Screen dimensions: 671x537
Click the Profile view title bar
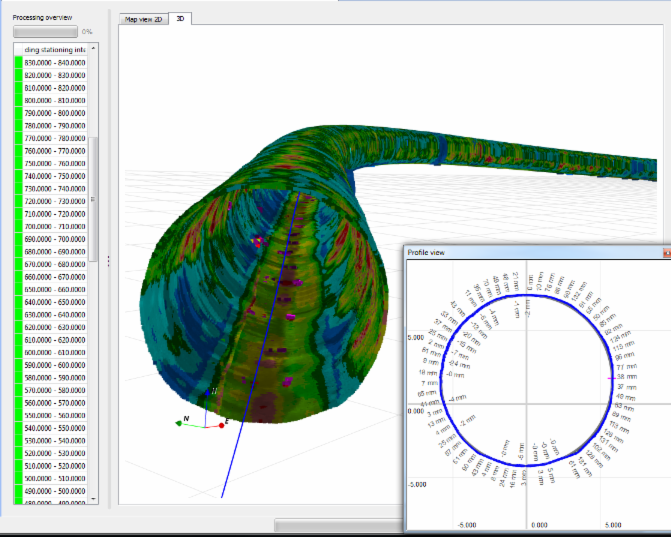coord(530,253)
